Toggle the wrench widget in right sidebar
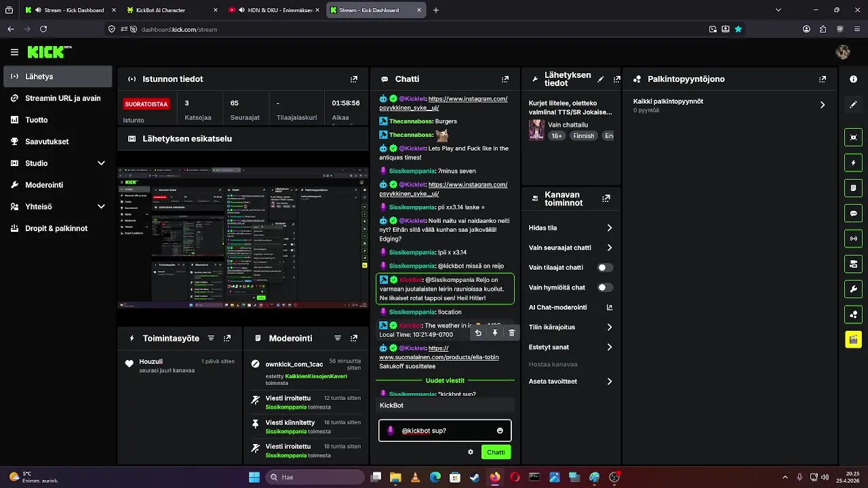Image resolution: width=868 pixels, height=488 pixels. point(853,289)
